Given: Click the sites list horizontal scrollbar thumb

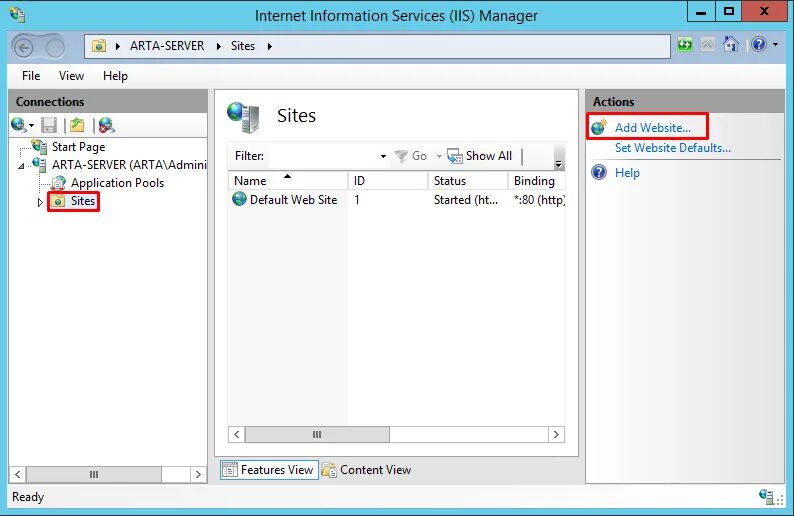Looking at the screenshot, I should tap(317, 434).
